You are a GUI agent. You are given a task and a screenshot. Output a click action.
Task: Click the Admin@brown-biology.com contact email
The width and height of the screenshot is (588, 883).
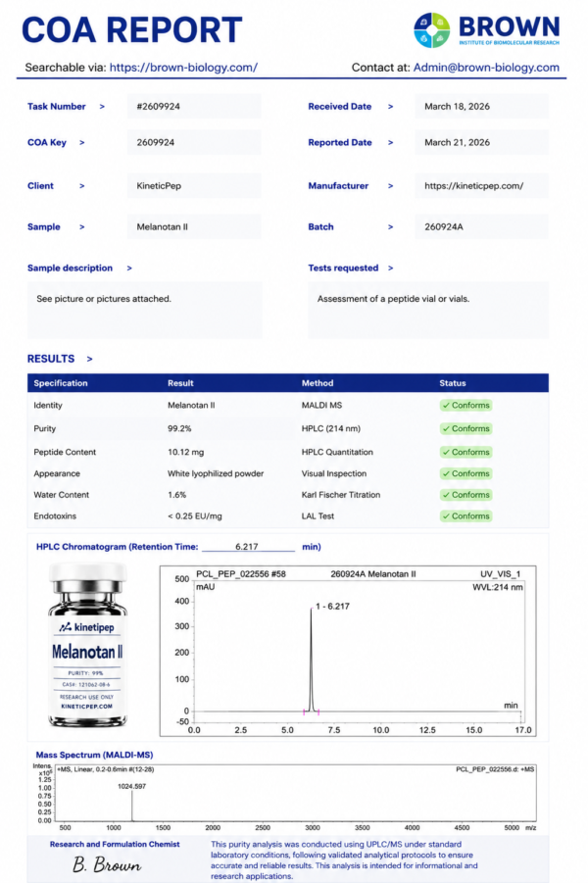(486, 68)
